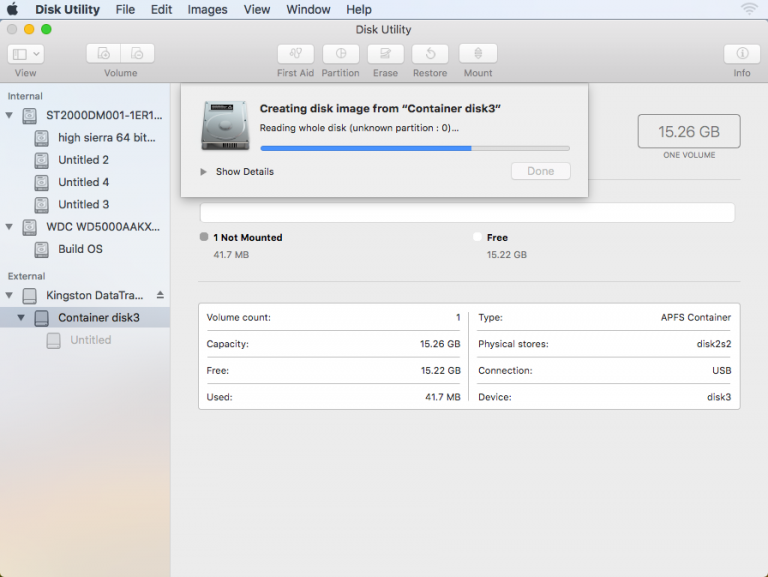
Task: Run First Aid from the toolbar
Action: coord(295,53)
